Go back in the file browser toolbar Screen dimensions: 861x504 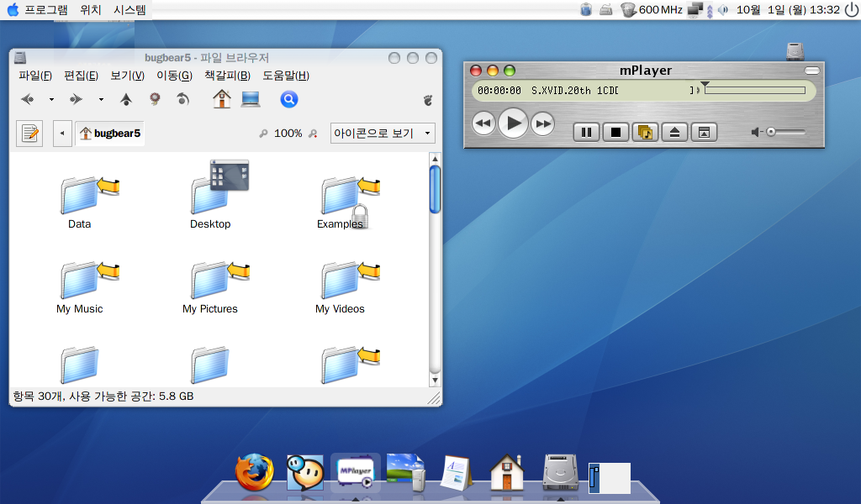coord(28,99)
